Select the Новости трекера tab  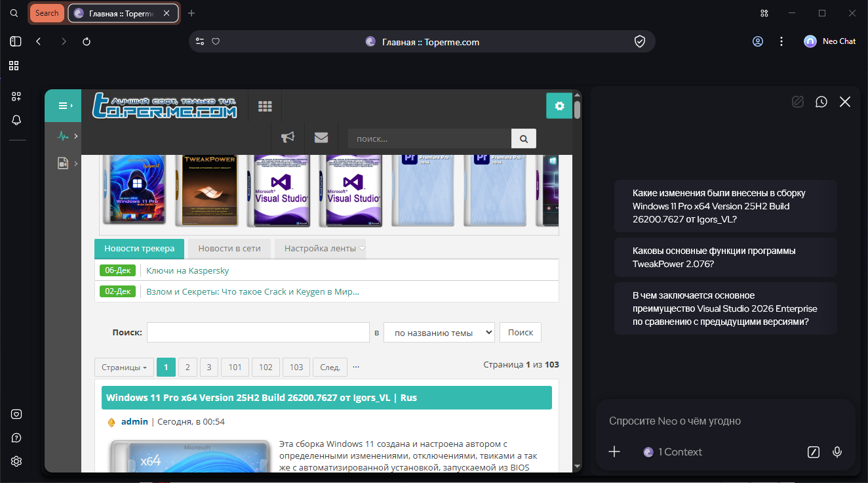tap(140, 249)
